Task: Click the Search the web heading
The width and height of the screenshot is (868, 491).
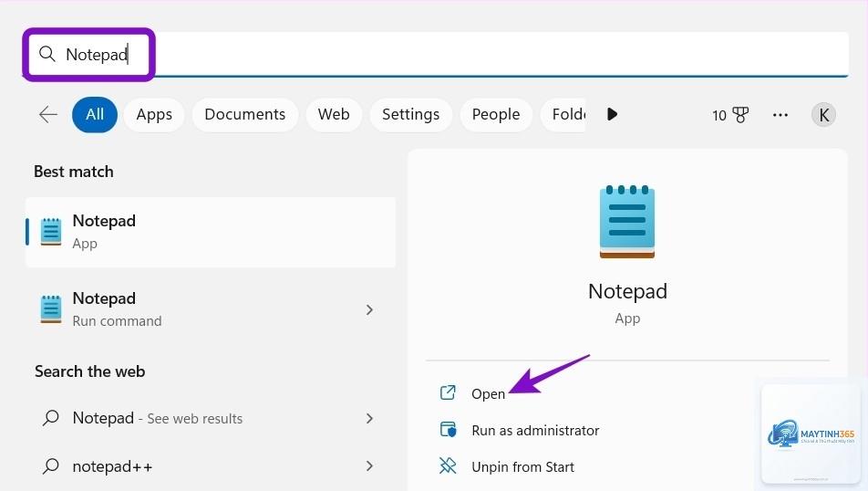Action: (89, 371)
